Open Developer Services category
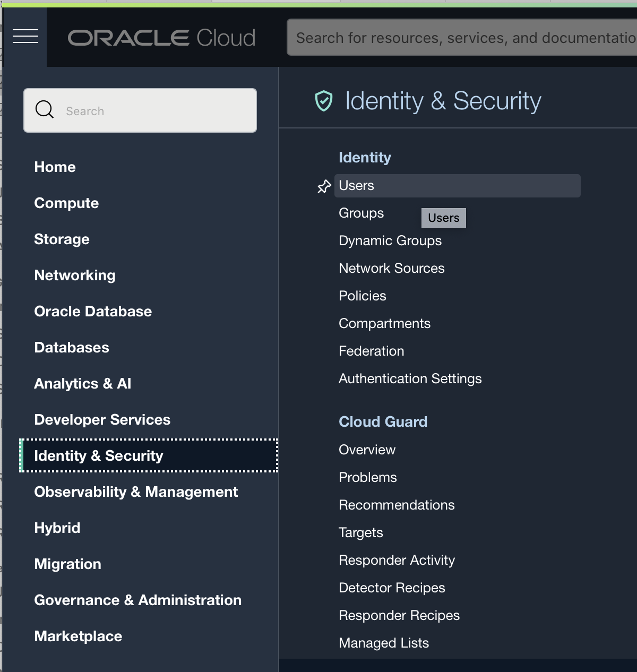The image size is (637, 672). tap(102, 419)
